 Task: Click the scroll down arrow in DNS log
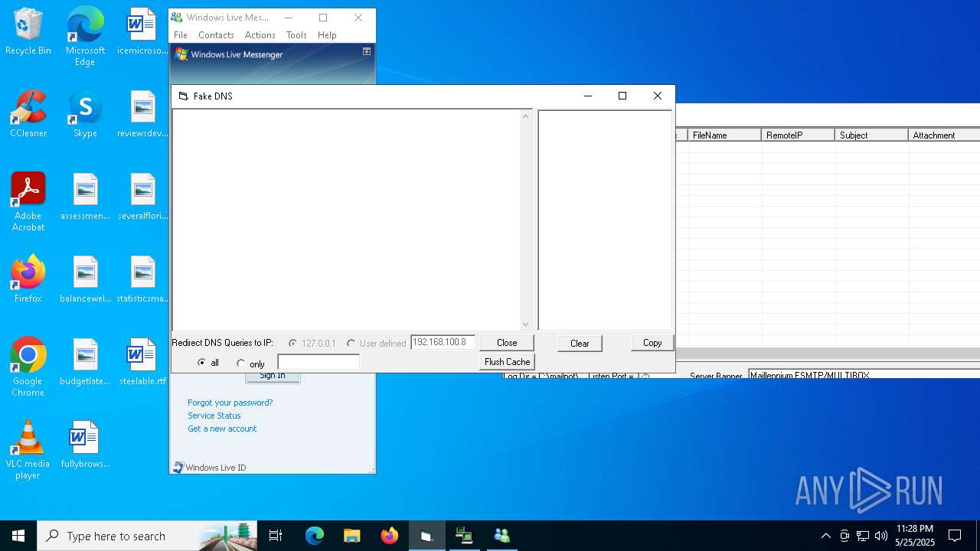pos(525,324)
